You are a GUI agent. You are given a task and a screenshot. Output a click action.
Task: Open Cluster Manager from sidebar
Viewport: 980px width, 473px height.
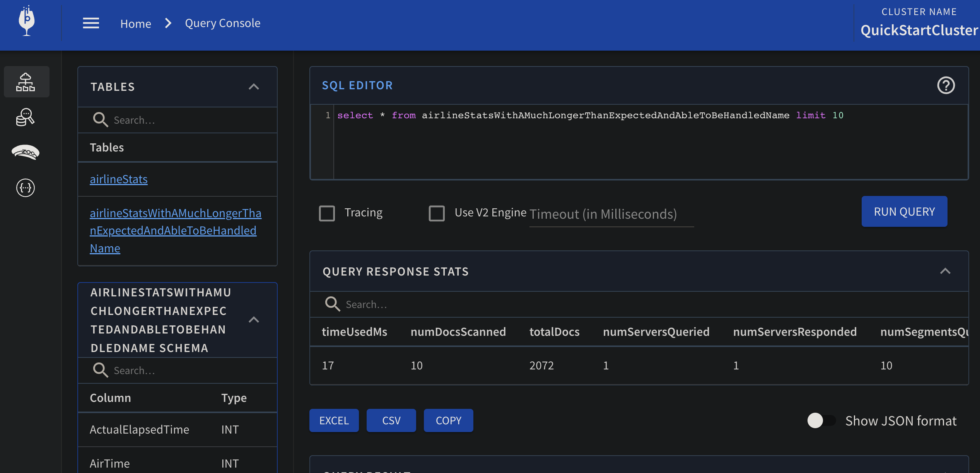coord(26,82)
